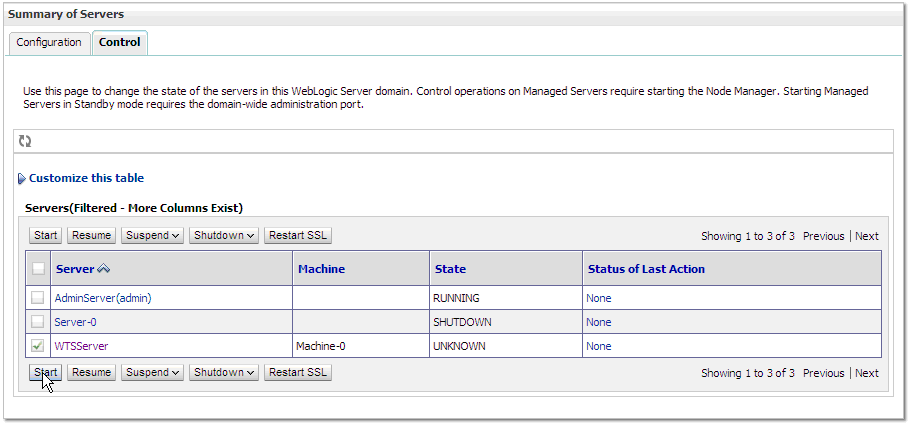Click the None status for AdminServer row
Image resolution: width=910 pixels, height=426 pixels.
[x=598, y=298]
